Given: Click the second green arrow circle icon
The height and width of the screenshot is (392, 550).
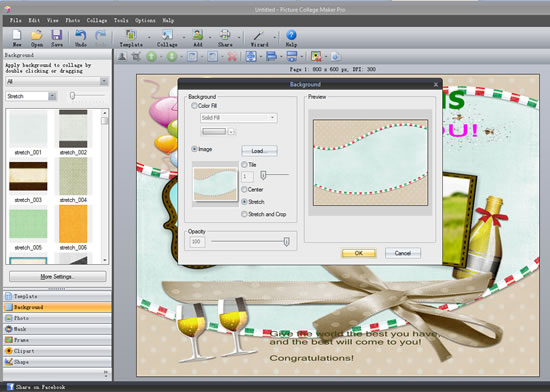Looking at the screenshot, I should click(172, 56).
